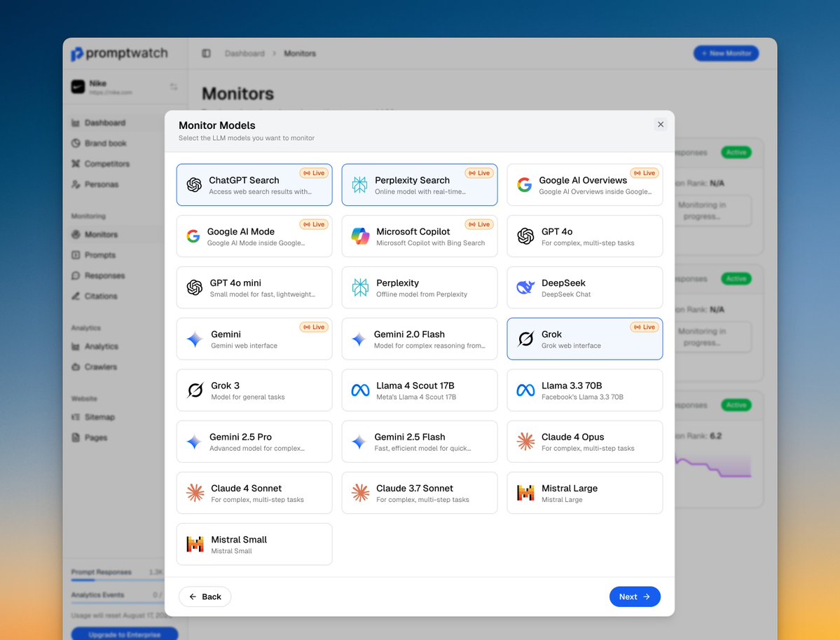Click the Perplexity Search logo icon
This screenshot has height=640, width=840.
point(359,185)
